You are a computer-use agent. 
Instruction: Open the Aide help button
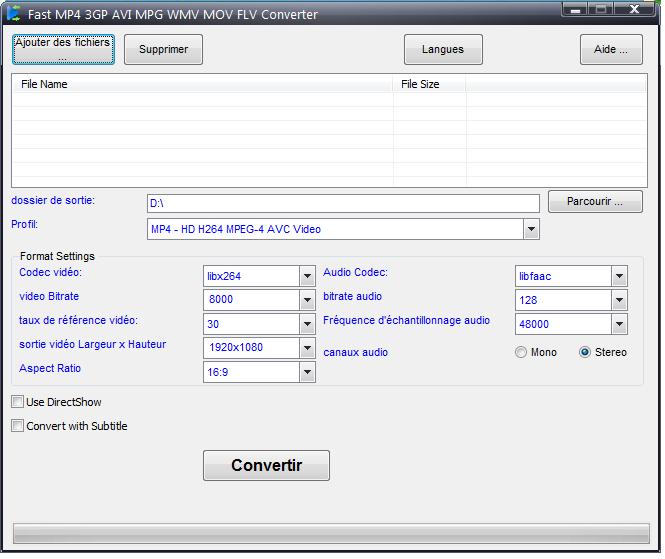tap(611, 50)
